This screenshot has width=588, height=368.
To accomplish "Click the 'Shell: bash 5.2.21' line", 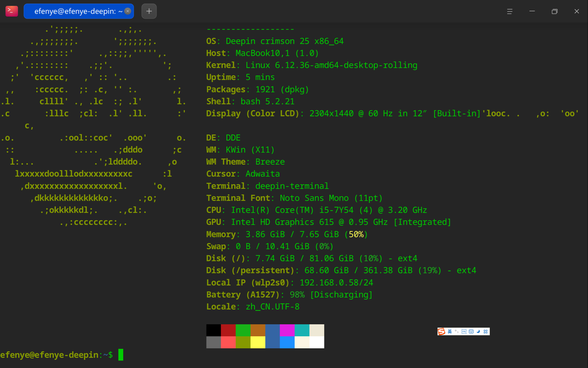I will click(250, 101).
